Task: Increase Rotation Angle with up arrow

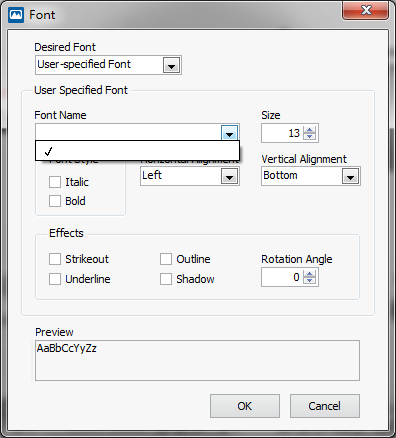Action: tap(310, 274)
